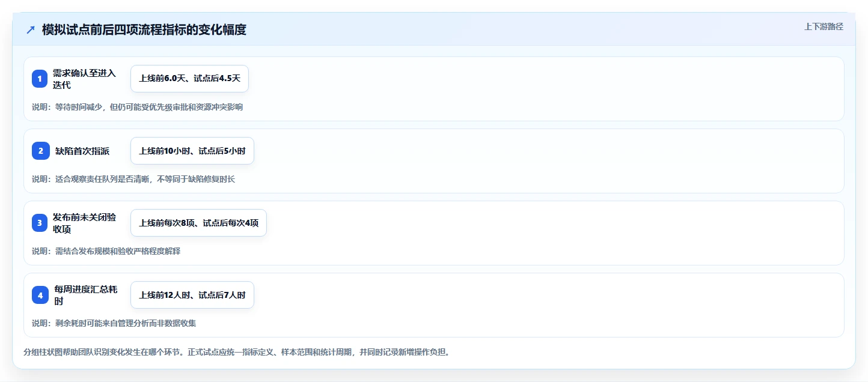Select the number 2 badge for 缺陷首次指派
This screenshot has width=868, height=382.
(x=41, y=151)
